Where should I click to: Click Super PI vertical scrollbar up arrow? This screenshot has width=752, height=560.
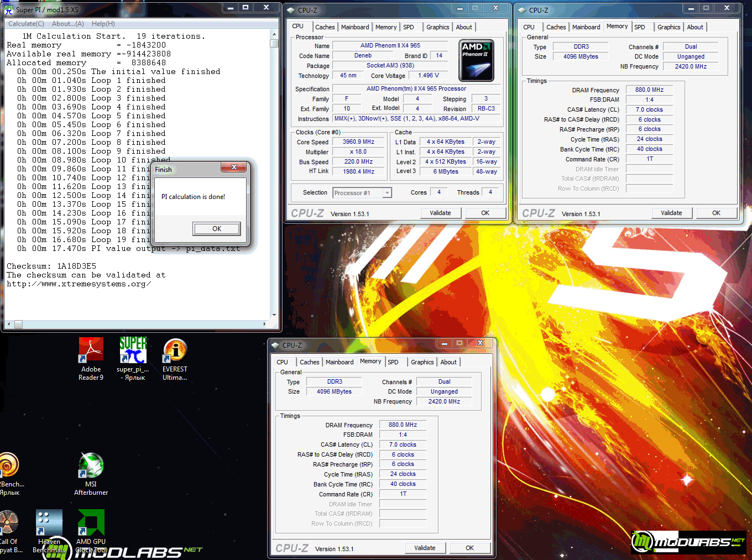[274, 34]
